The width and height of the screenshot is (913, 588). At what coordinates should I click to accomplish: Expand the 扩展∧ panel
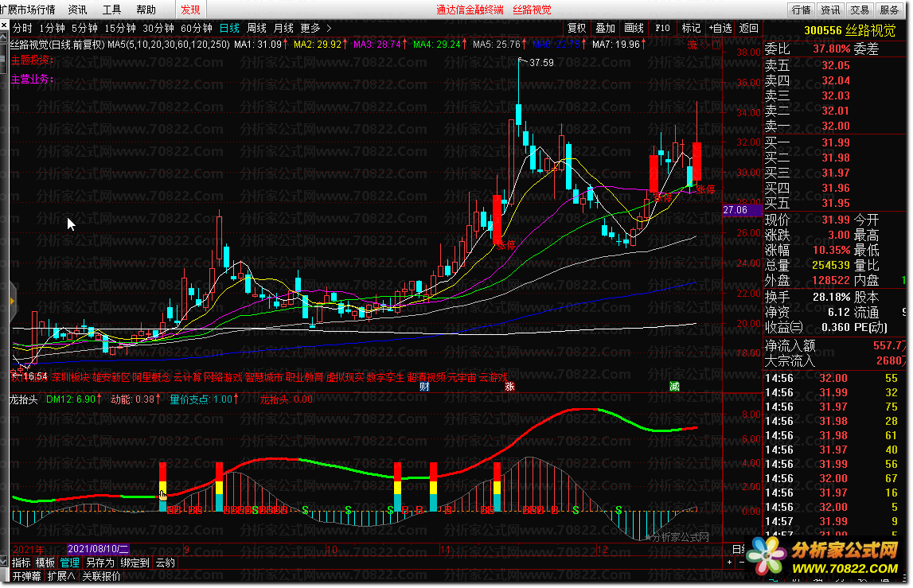pos(61,576)
